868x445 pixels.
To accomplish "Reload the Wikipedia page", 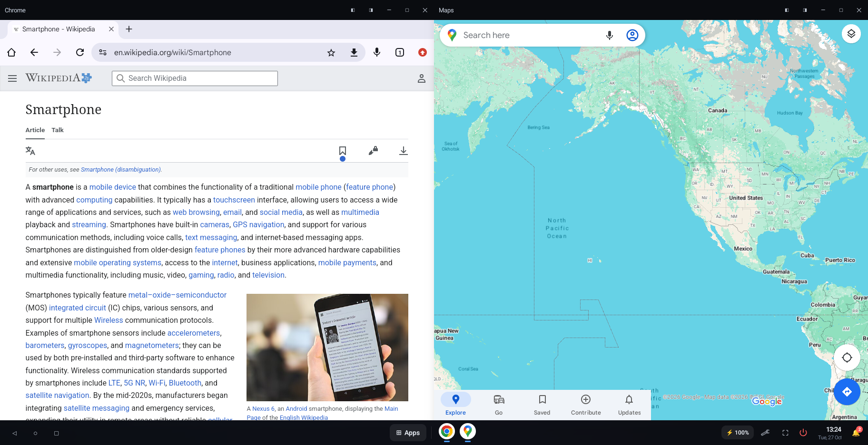I will [80, 52].
